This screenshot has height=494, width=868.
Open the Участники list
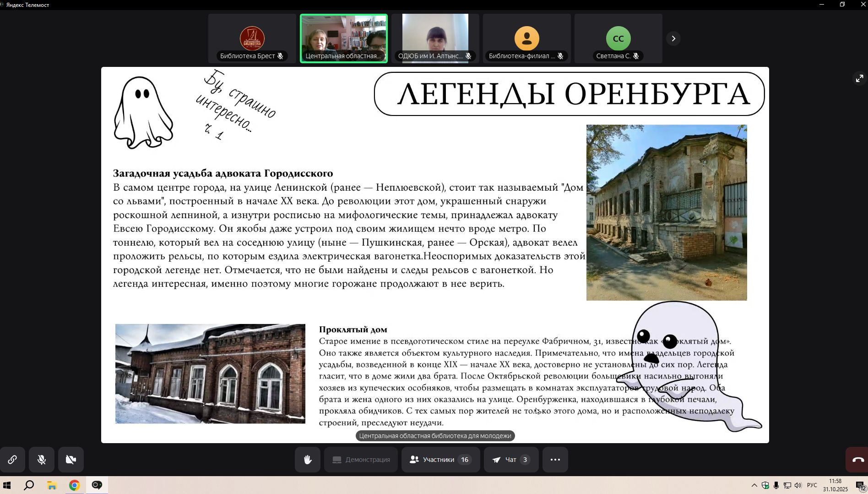point(440,460)
